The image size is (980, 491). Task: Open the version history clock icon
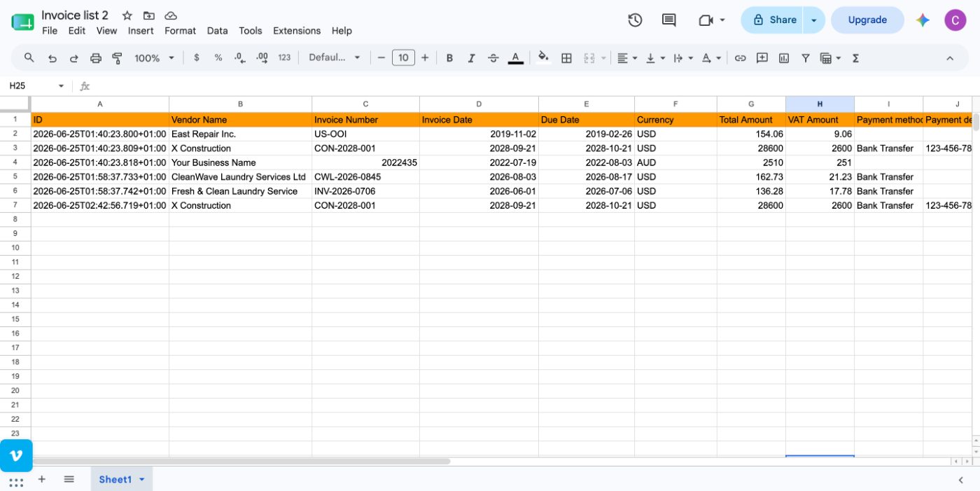point(635,20)
